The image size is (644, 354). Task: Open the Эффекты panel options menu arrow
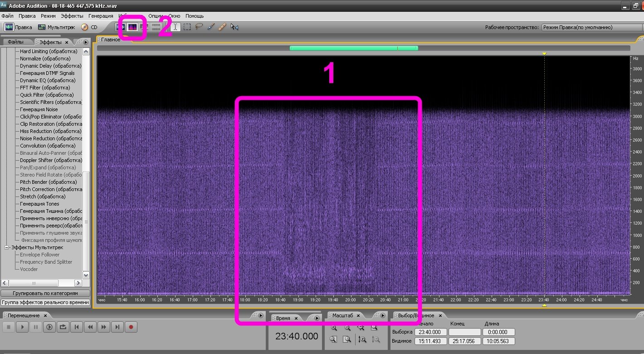tap(86, 42)
